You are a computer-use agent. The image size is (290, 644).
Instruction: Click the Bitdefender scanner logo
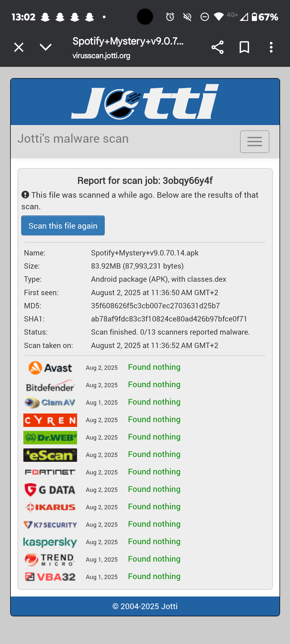pos(50,385)
